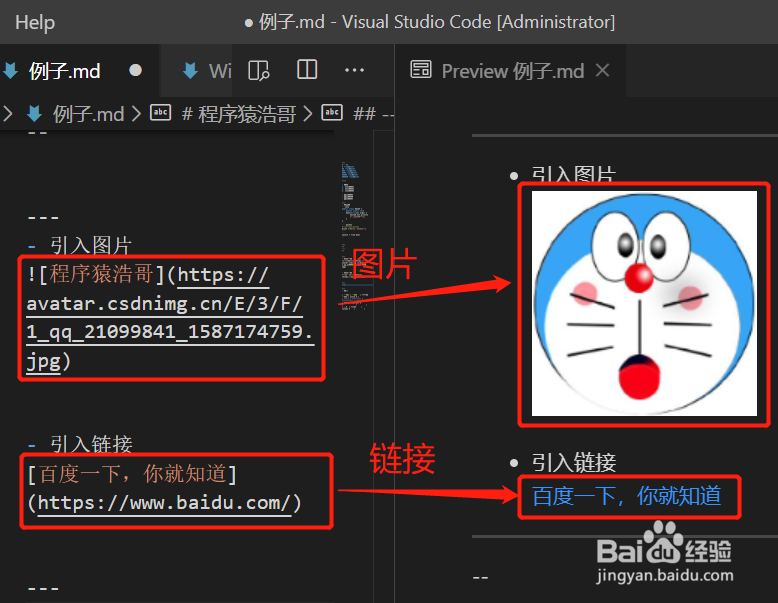This screenshot has height=603, width=778.
Task: Click the Doraemon image in the preview
Action: tap(644, 303)
